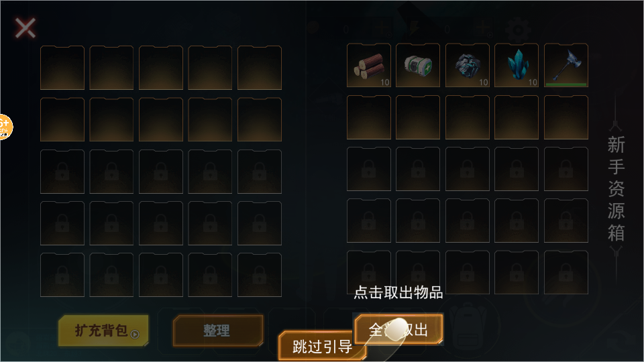Select the wood logs item
The height and width of the screenshot is (362, 644).
368,65
